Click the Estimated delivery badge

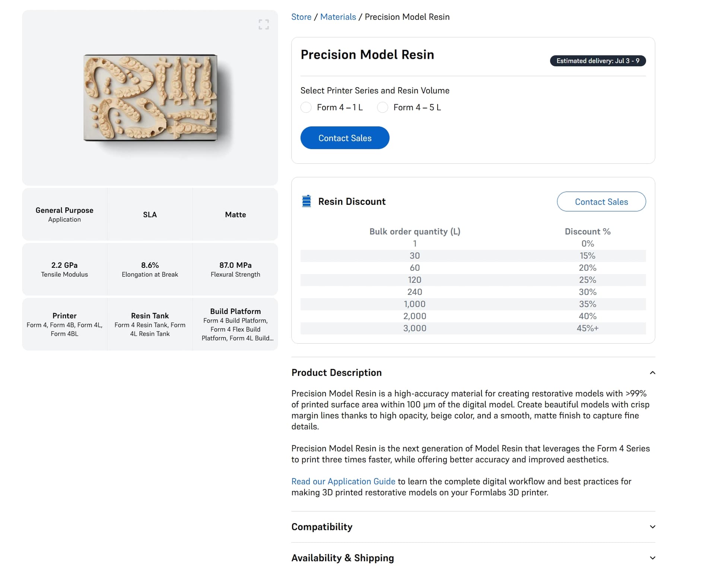pyautogui.click(x=598, y=61)
